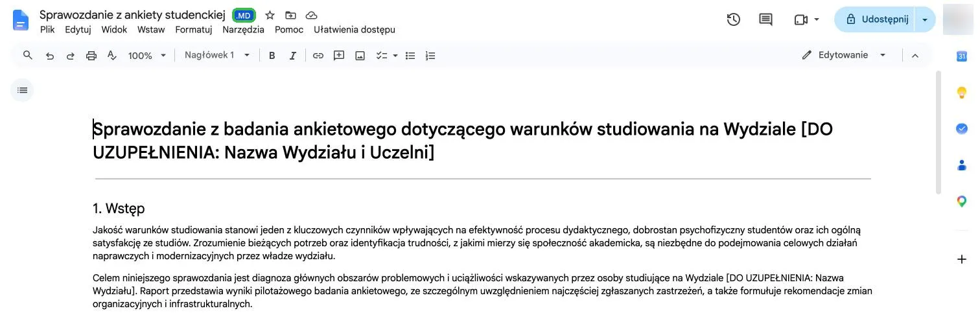Open Google Maps side panel
This screenshot has width=980, height=324.
tap(962, 202)
